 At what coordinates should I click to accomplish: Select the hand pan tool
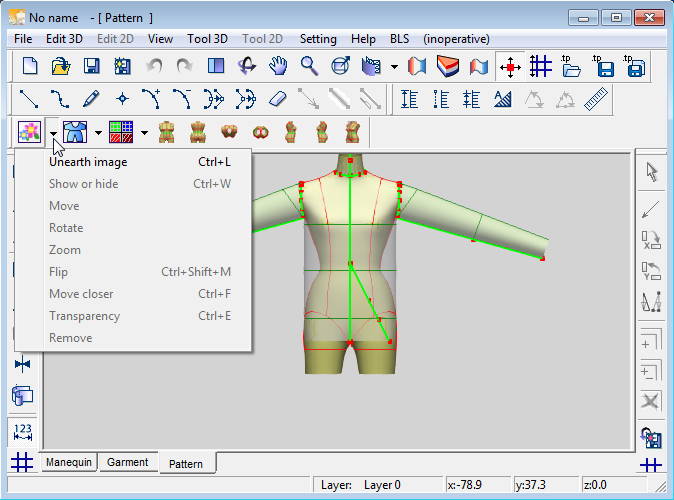pyautogui.click(x=278, y=67)
